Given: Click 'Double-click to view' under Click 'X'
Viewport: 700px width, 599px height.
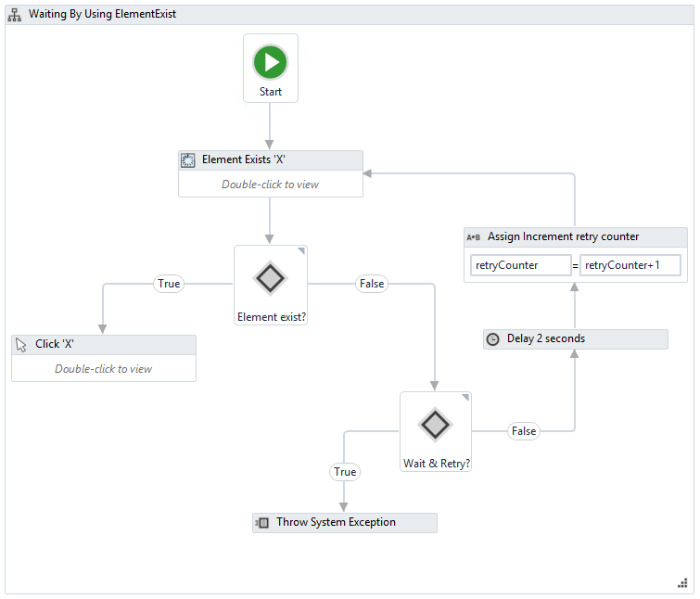Looking at the screenshot, I should [103, 369].
